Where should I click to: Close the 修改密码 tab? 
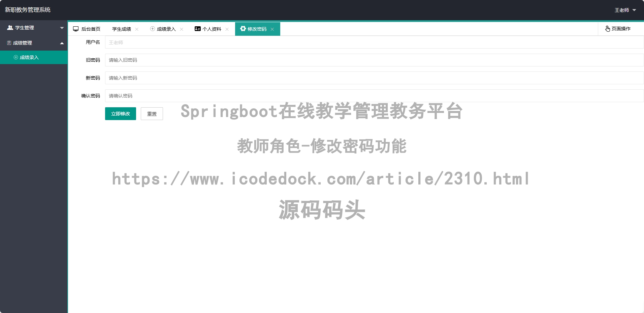[x=272, y=29]
